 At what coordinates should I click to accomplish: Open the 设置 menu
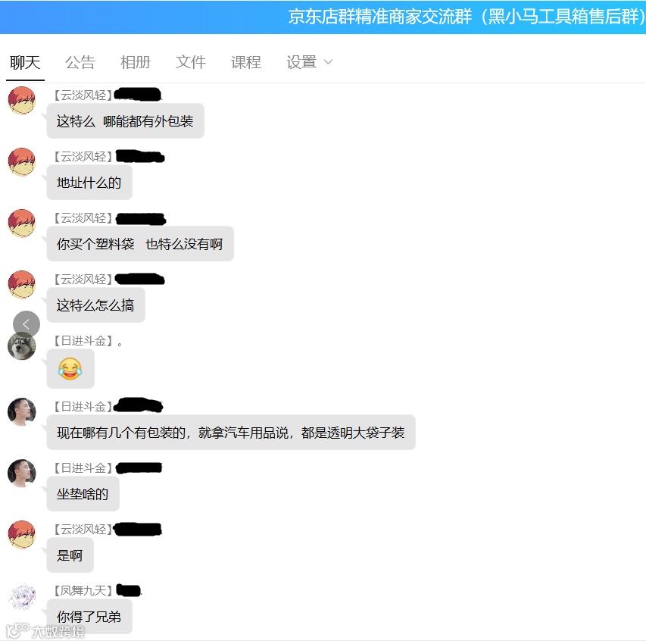(x=301, y=62)
